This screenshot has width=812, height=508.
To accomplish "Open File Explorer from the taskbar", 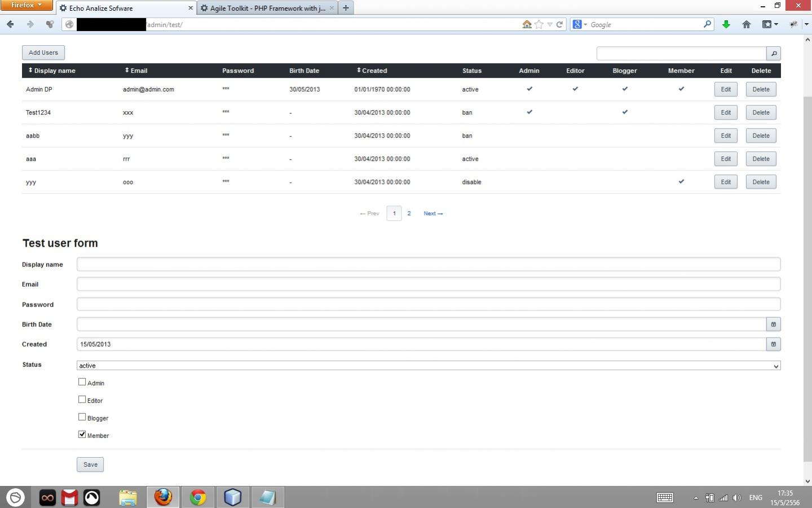I will tap(128, 497).
